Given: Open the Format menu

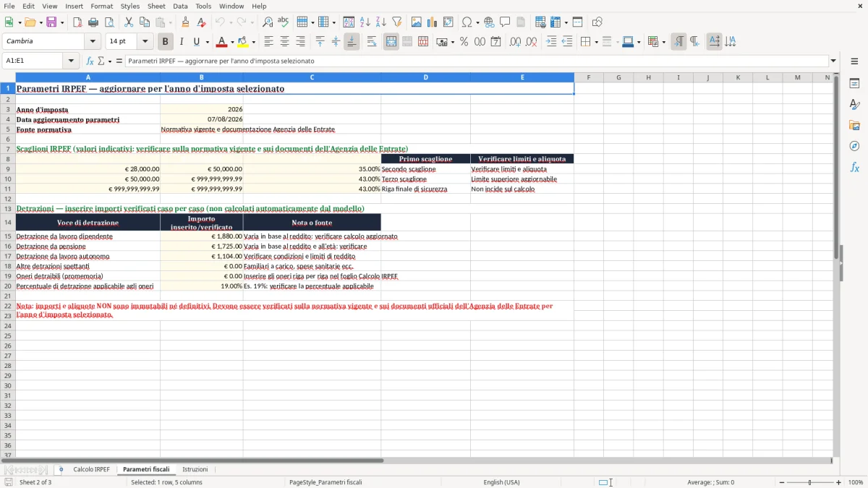Looking at the screenshot, I should 101,6.
